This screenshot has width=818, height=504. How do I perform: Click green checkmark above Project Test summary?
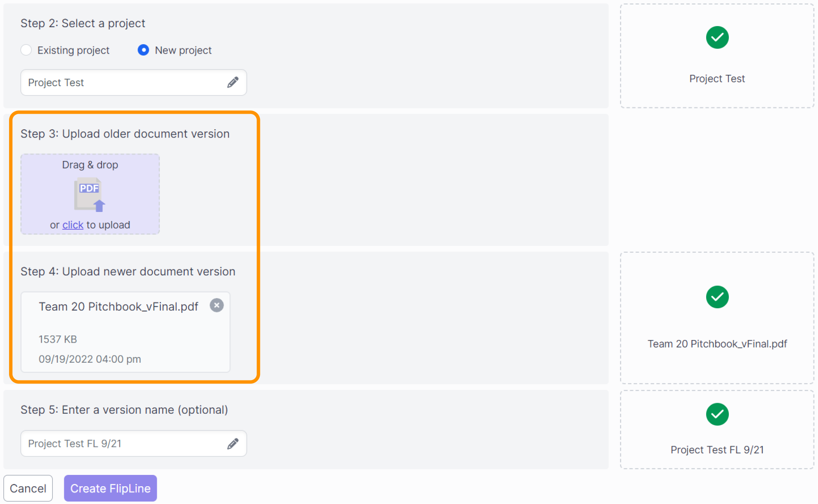(x=717, y=37)
